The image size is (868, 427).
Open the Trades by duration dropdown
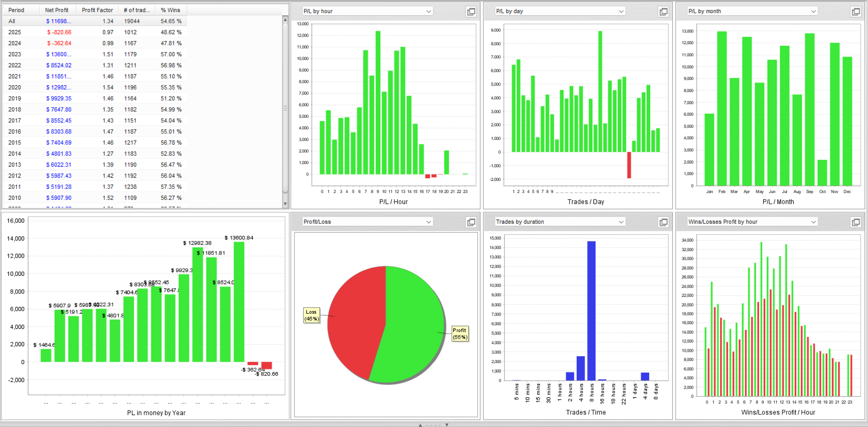(x=621, y=222)
